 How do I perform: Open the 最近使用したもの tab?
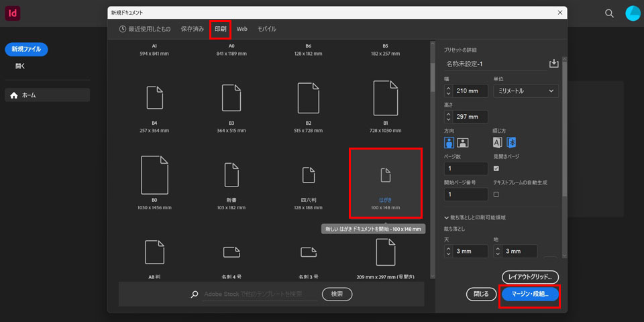pos(144,30)
